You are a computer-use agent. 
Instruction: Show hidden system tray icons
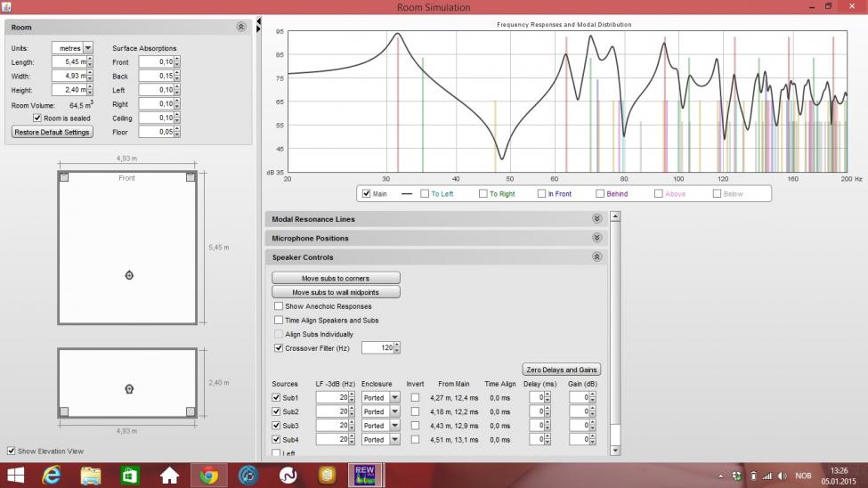(721, 476)
